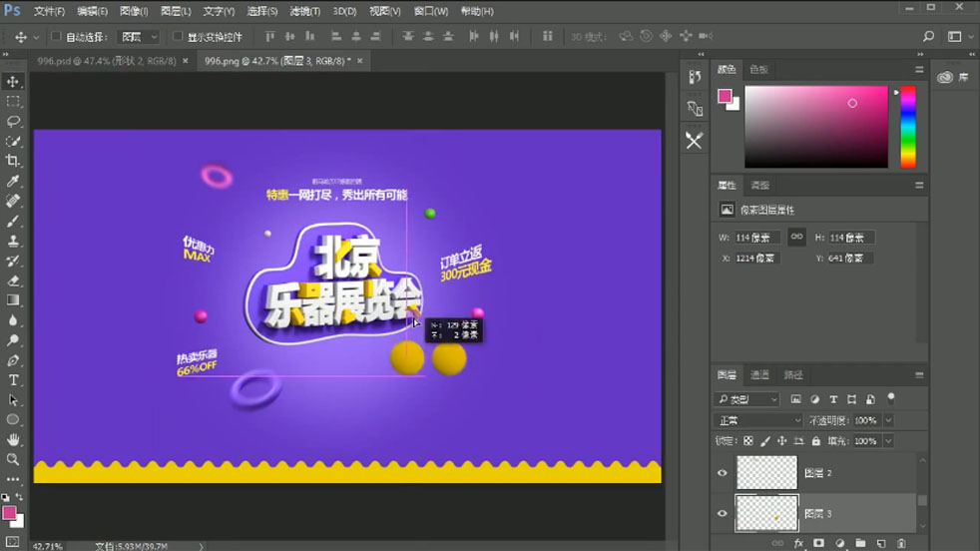Select the Quick Selection tool

click(13, 142)
